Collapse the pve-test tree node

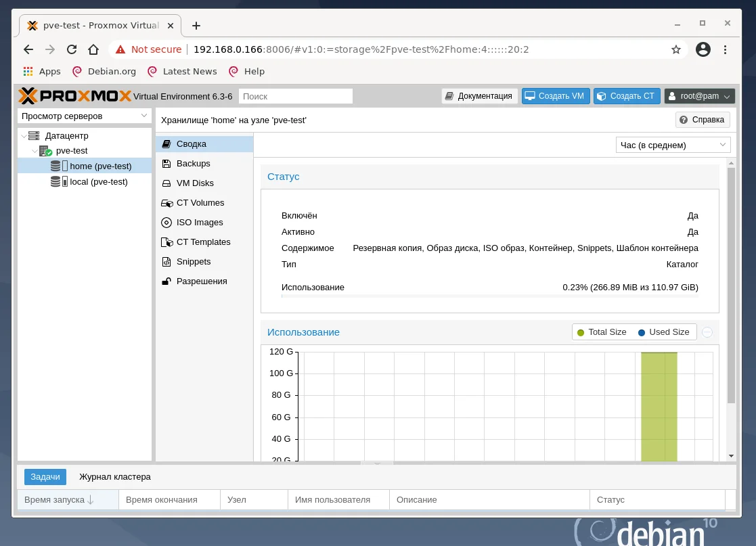pos(35,151)
